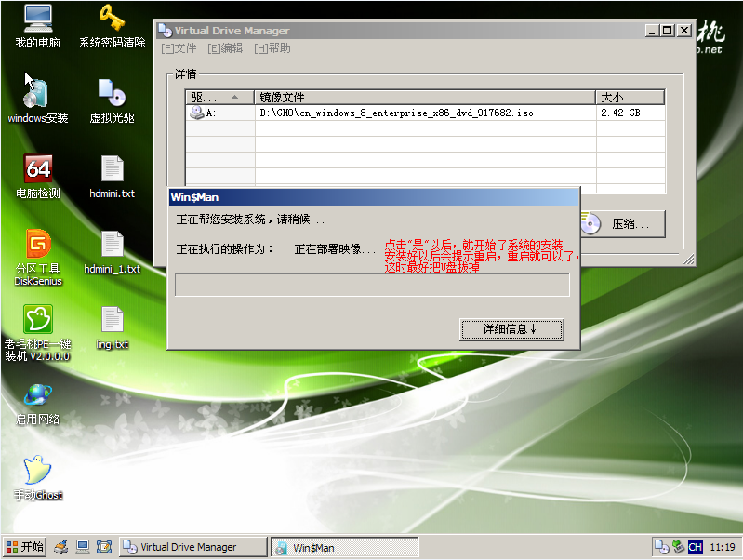Select the cn_windows_8_enterprise iso file path
743x560 pixels.
point(397,113)
